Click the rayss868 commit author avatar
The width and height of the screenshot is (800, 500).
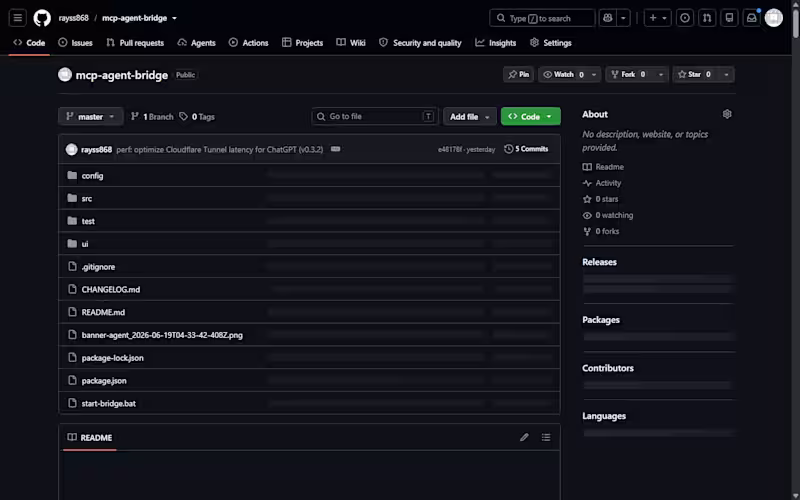coord(71,149)
